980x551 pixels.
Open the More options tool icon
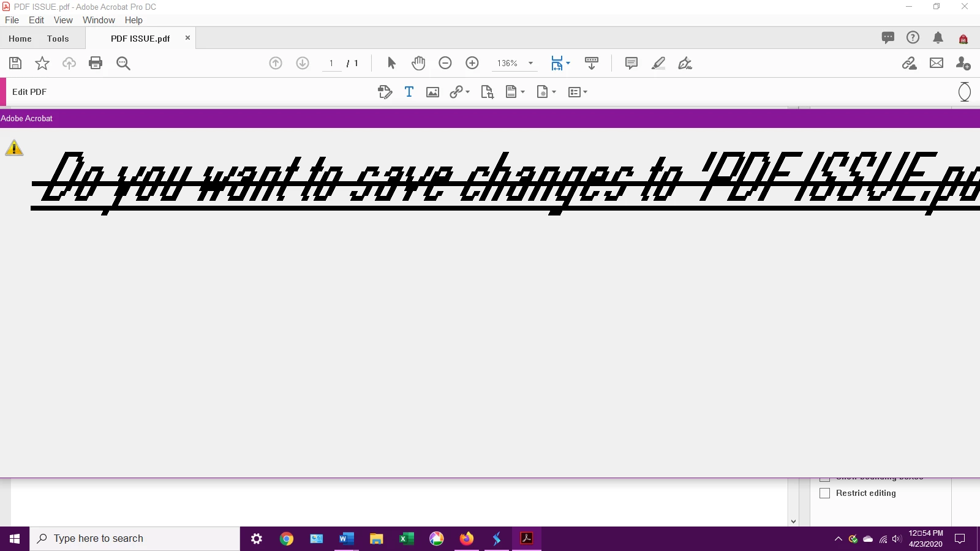(575, 92)
